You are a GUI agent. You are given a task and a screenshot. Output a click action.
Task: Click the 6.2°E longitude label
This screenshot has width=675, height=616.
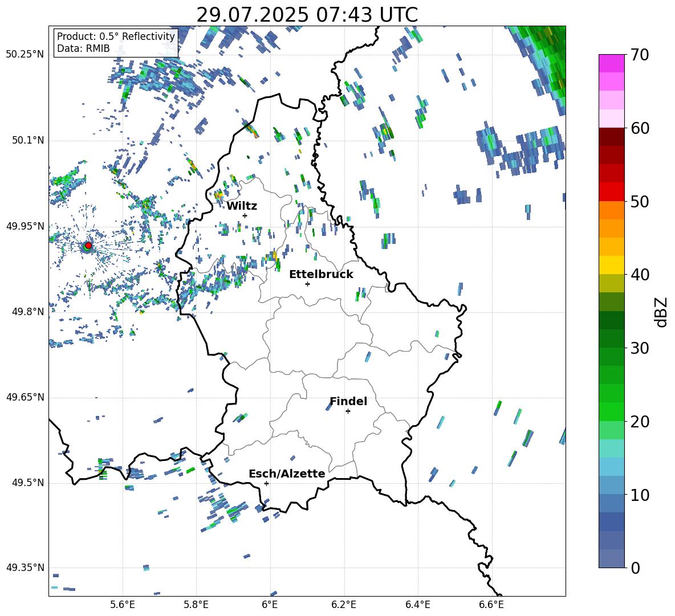click(344, 605)
